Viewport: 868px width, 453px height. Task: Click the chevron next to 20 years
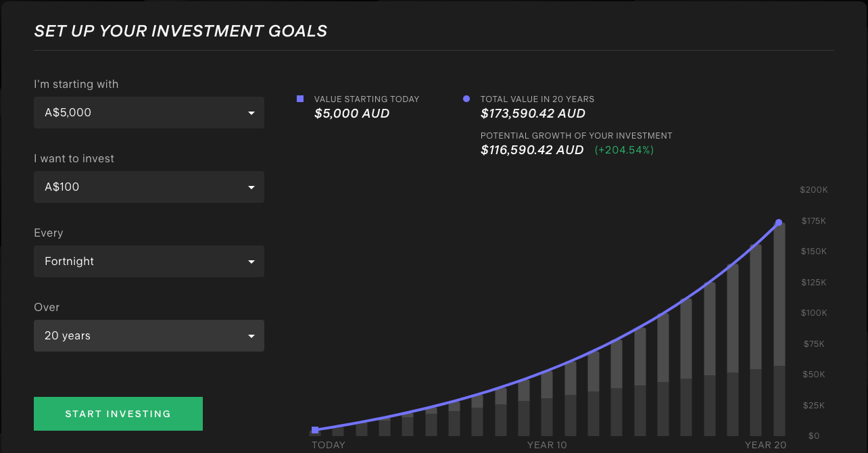tap(251, 335)
